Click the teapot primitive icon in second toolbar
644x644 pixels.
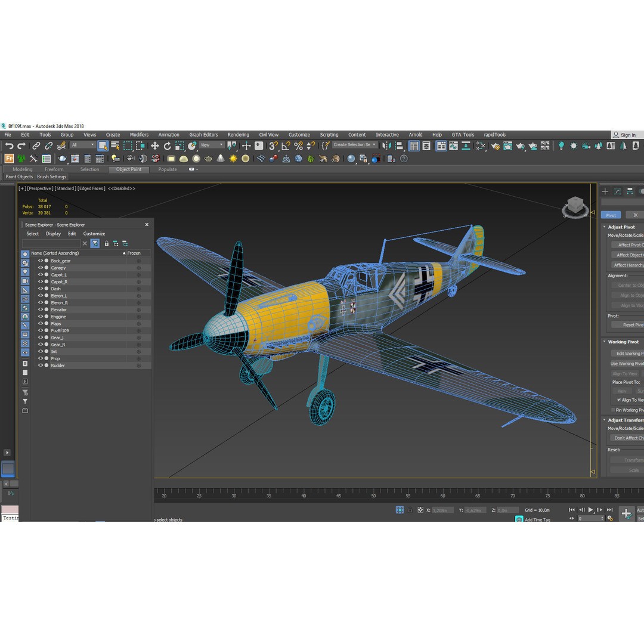coord(208,159)
